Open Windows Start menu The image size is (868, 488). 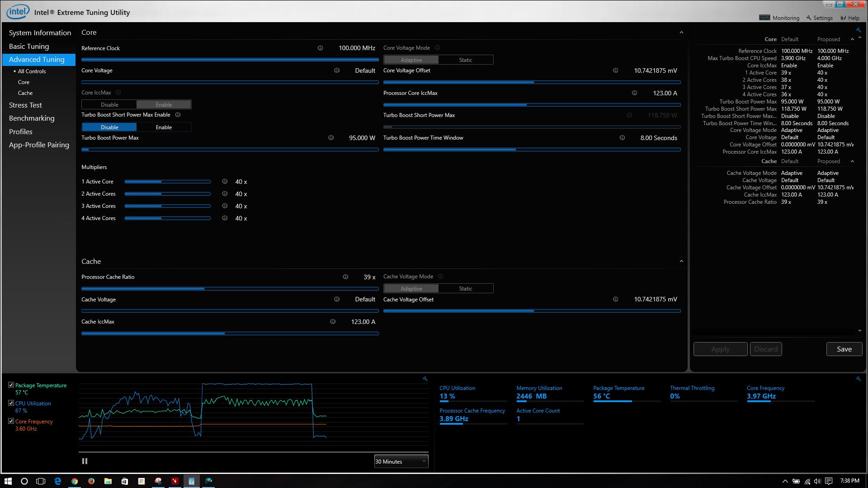[x=8, y=481]
